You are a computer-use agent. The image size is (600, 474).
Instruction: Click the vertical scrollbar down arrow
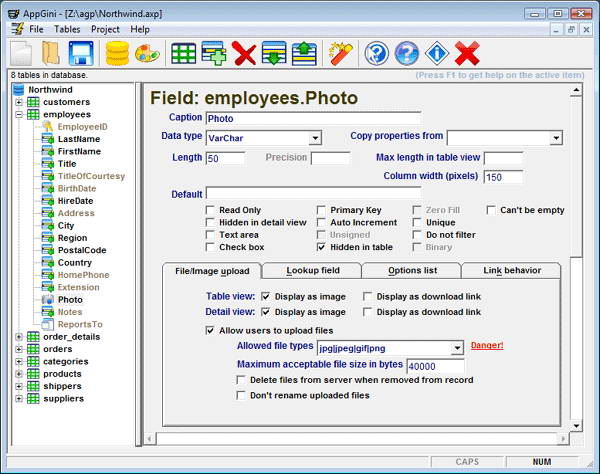pos(576,425)
